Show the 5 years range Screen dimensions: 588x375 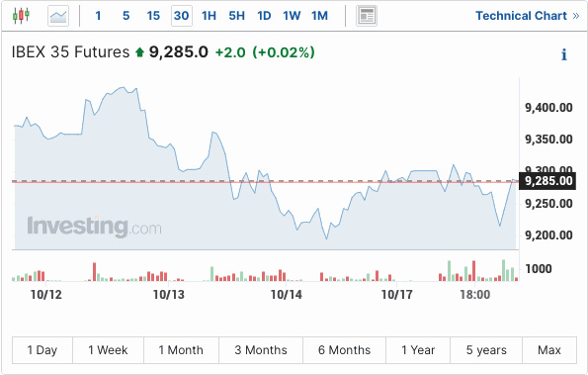(486, 350)
